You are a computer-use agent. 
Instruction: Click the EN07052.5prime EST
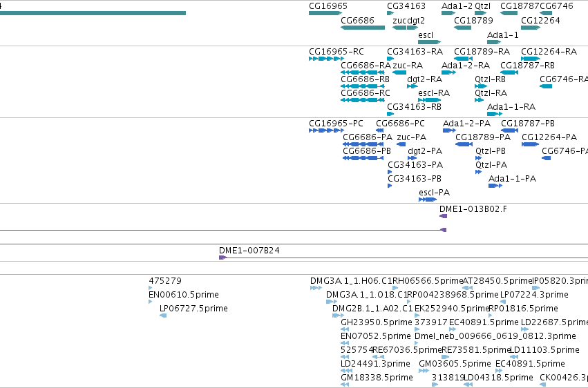(x=376, y=336)
